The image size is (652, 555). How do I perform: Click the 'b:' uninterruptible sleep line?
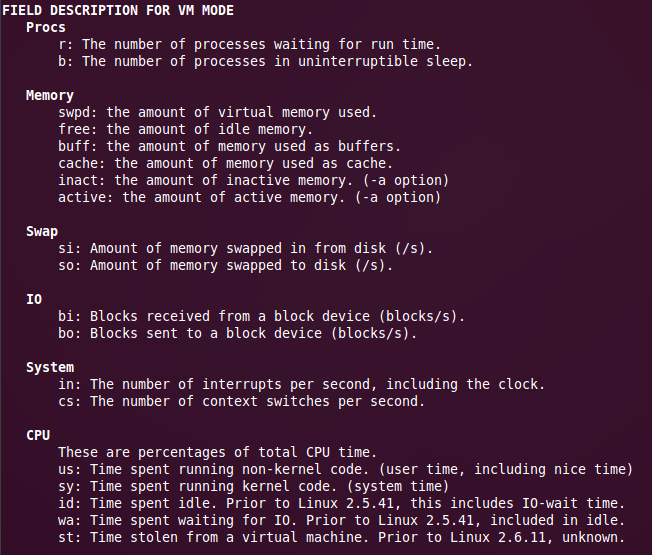pyautogui.click(x=265, y=61)
